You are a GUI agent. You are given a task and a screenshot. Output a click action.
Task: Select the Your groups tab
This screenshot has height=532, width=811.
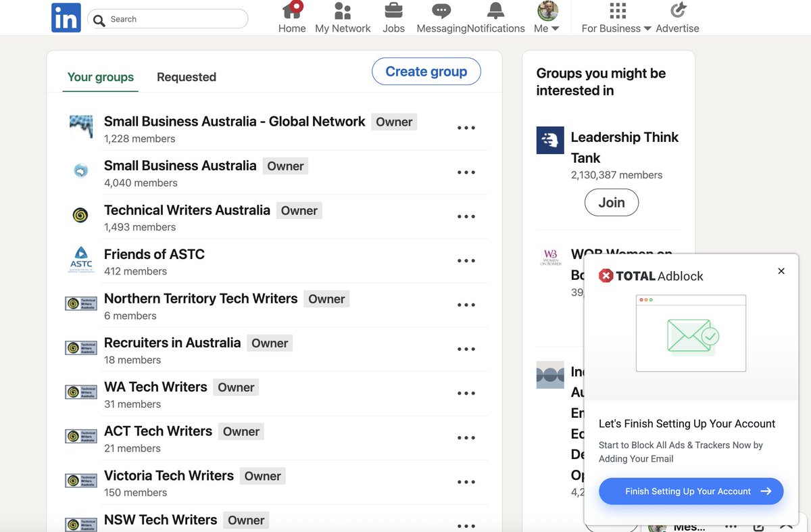pos(101,77)
